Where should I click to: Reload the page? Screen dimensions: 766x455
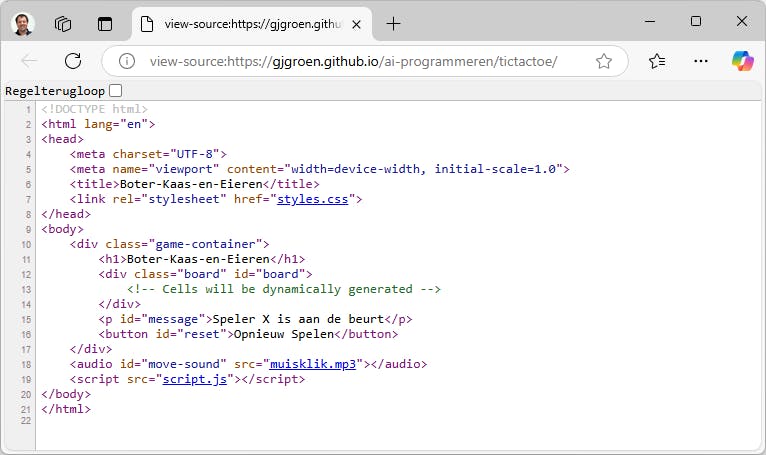[x=73, y=61]
